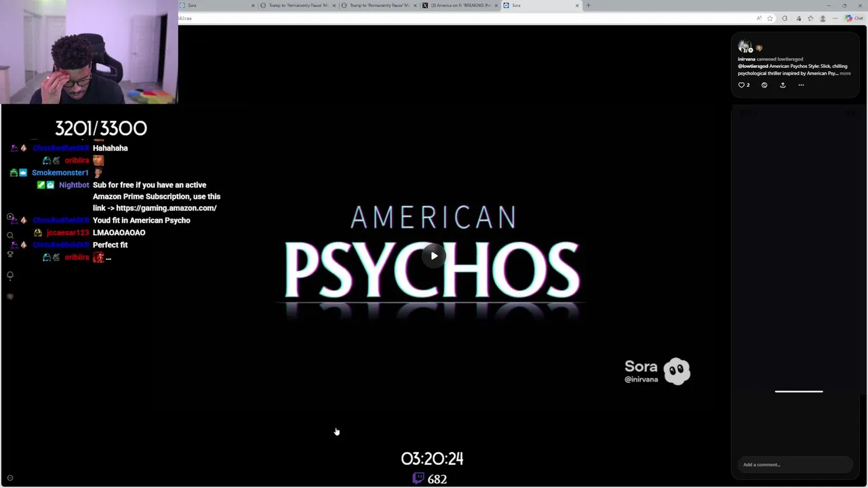
Task: Click the 'Youd fit in American Psycho' message
Action: tap(142, 220)
